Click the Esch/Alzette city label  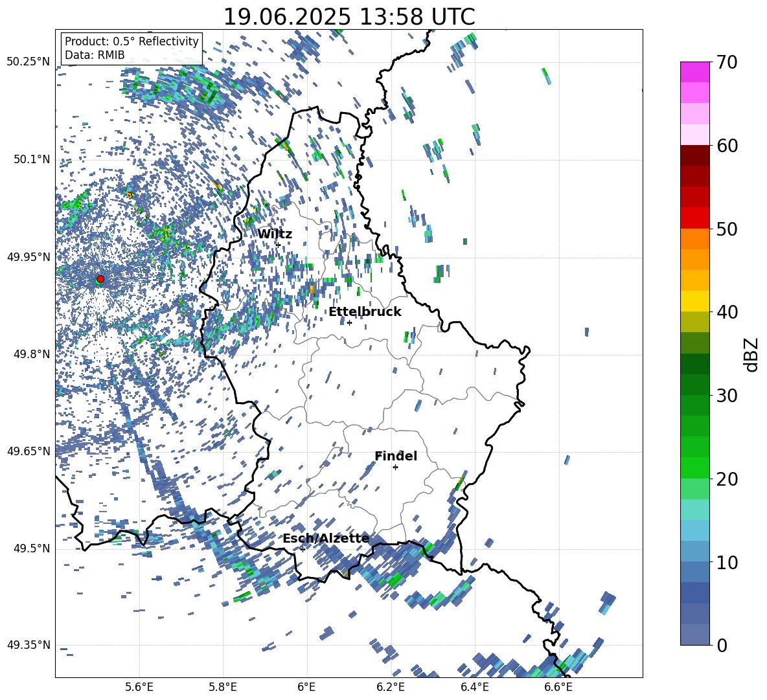(326, 539)
